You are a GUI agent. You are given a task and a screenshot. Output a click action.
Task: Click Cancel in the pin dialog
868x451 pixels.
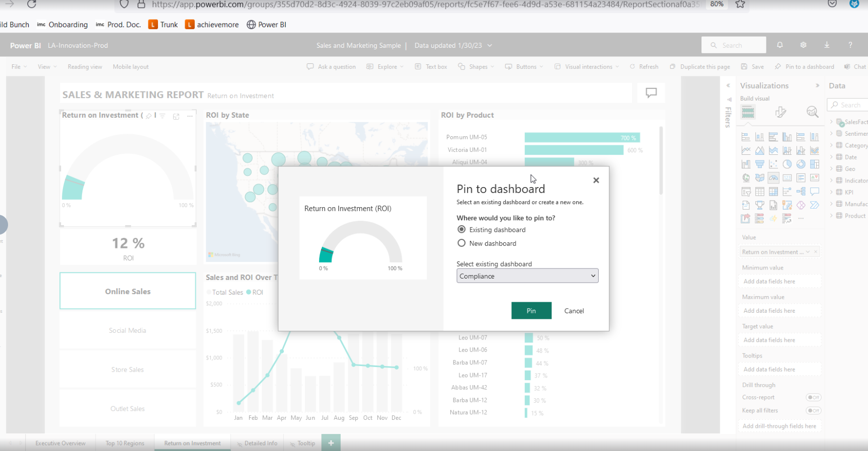574,311
